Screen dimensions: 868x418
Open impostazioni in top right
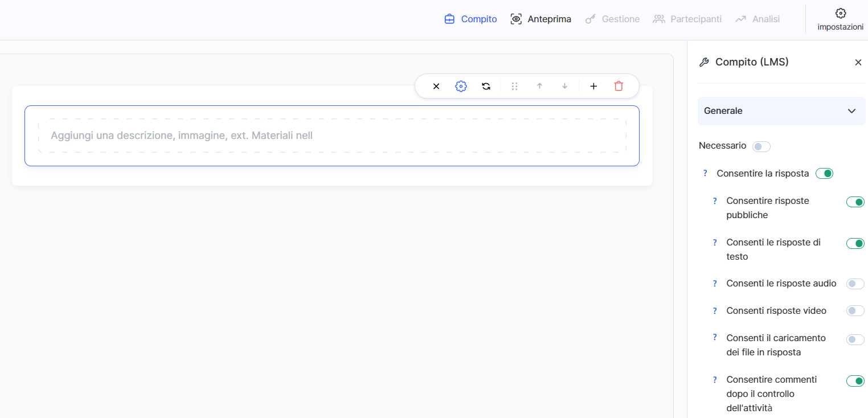[840, 19]
